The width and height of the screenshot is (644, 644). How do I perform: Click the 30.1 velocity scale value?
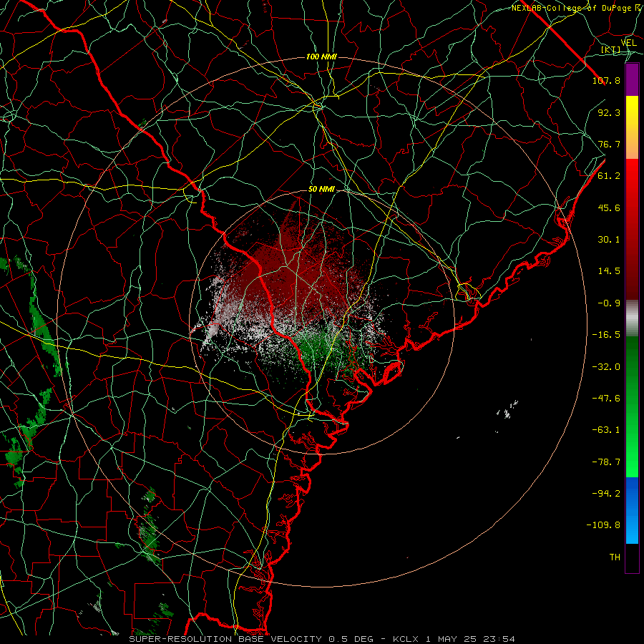pyautogui.click(x=609, y=240)
